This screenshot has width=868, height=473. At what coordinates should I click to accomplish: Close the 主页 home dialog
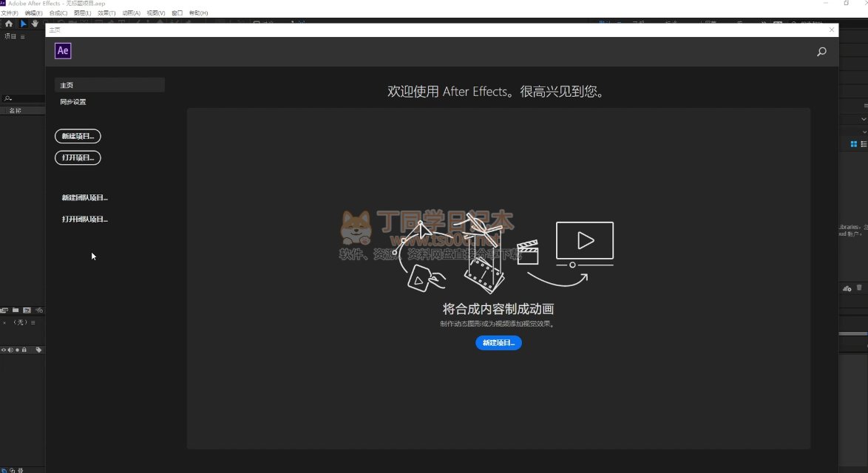tap(832, 30)
